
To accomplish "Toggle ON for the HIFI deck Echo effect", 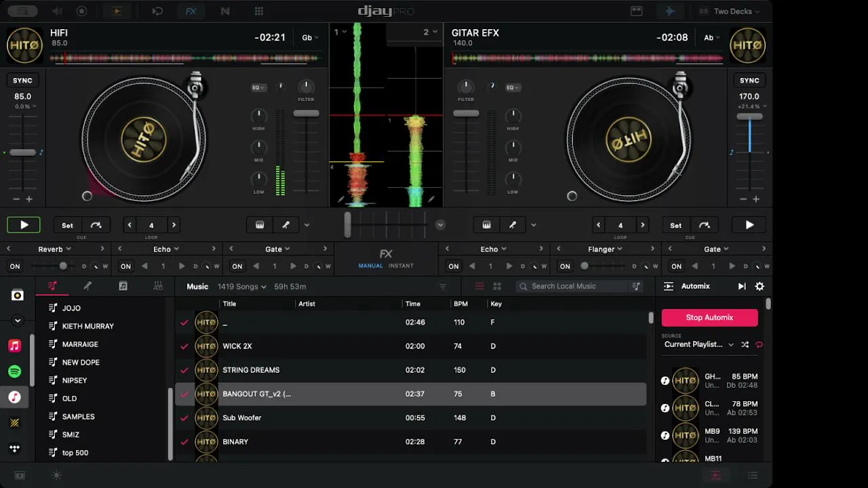I will (125, 266).
